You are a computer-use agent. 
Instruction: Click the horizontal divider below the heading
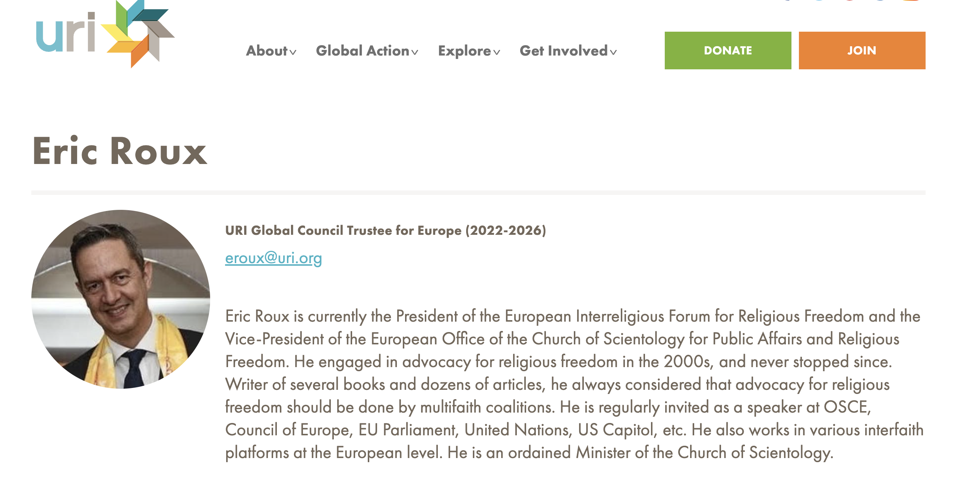(x=478, y=193)
